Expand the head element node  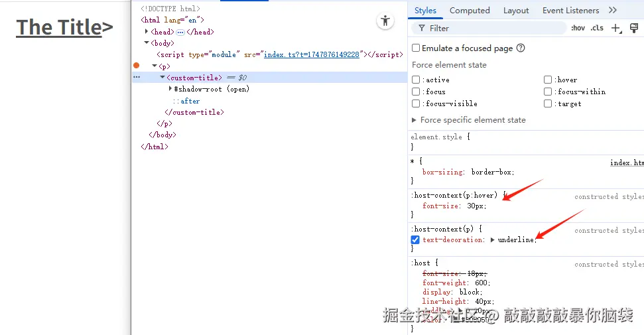146,32
